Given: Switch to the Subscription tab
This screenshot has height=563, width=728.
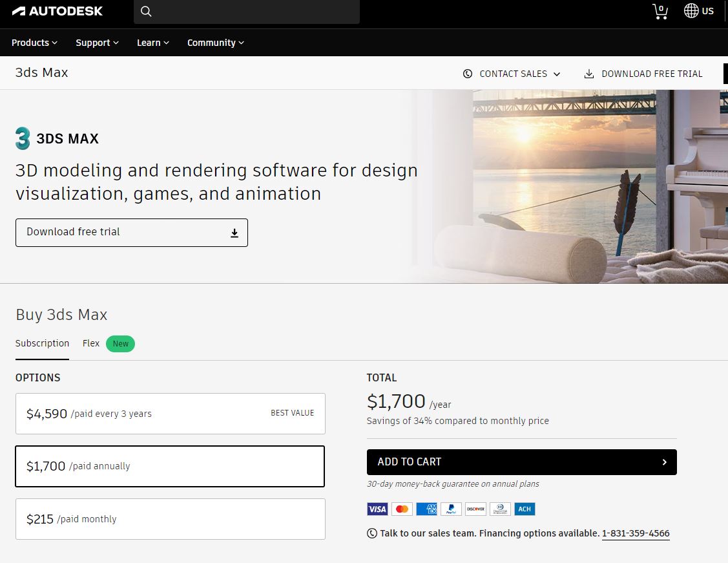Looking at the screenshot, I should coord(42,343).
